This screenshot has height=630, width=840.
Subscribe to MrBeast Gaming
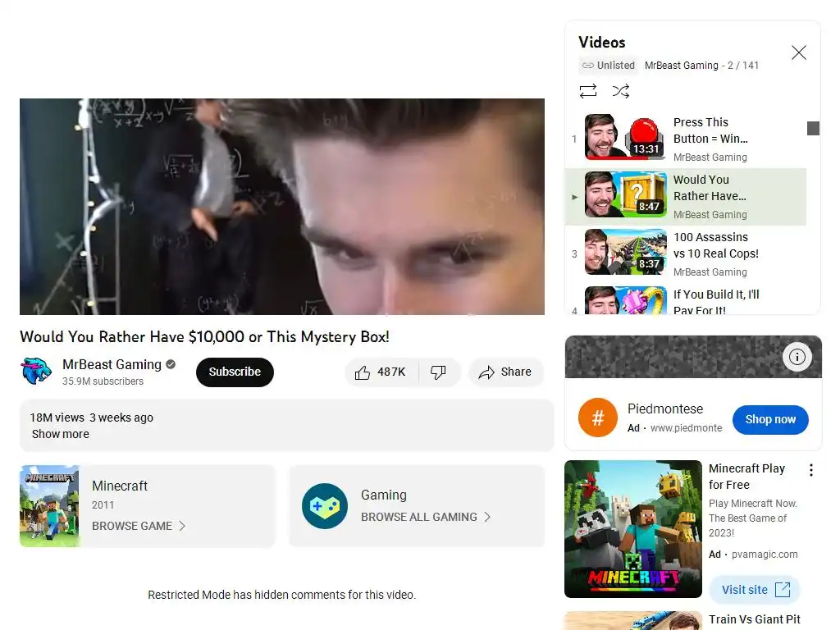(x=235, y=372)
